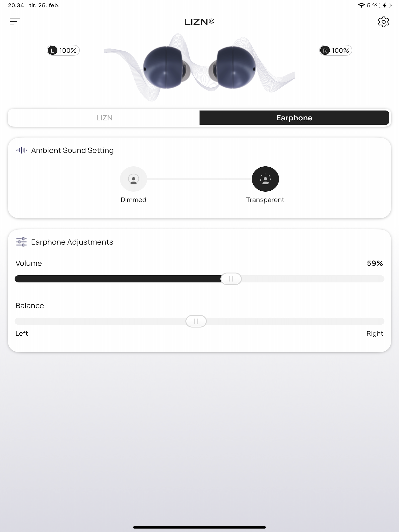
Task: Click the LIZN® title logo
Action: (199, 22)
